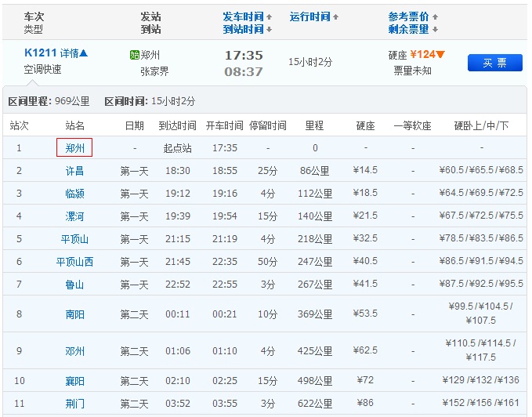Viewport: 532px width, 417px height.
Task: Sort by 参考票价 reference price arrow
Action: [435, 16]
